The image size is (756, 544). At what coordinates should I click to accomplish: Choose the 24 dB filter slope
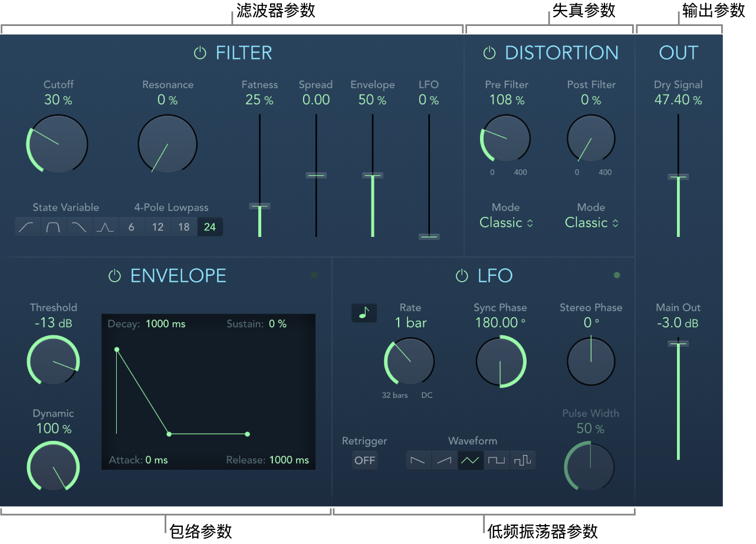pyautogui.click(x=210, y=227)
